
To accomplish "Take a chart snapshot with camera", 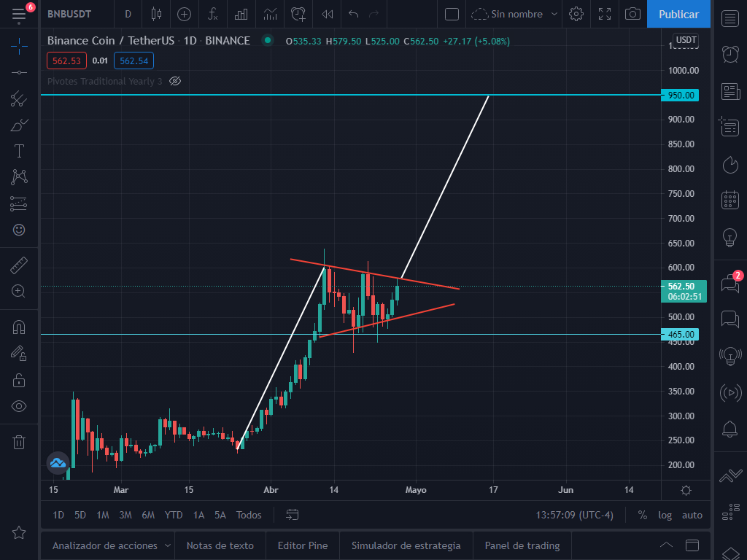I will click(632, 15).
